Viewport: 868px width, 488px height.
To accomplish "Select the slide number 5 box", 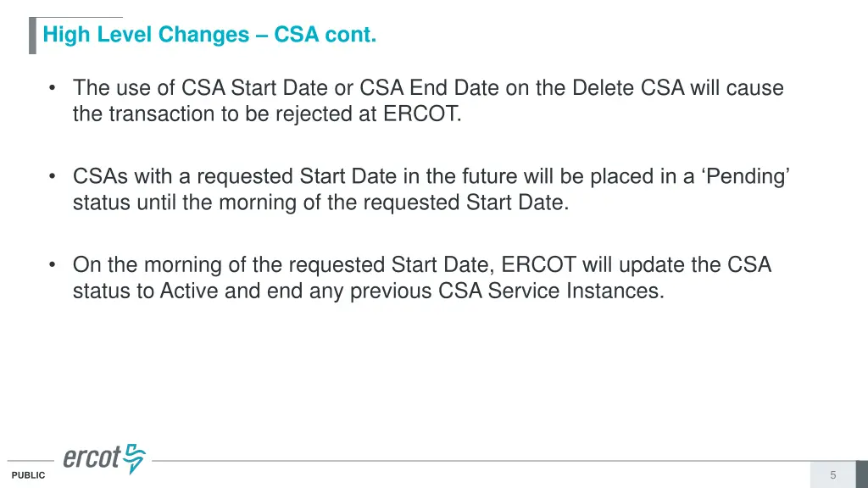I will (833, 475).
